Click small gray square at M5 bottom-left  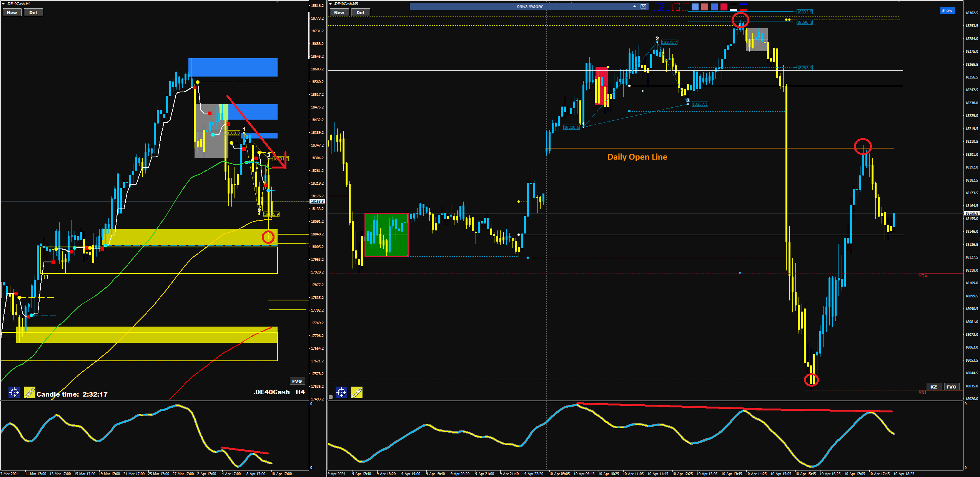[x=331, y=397]
